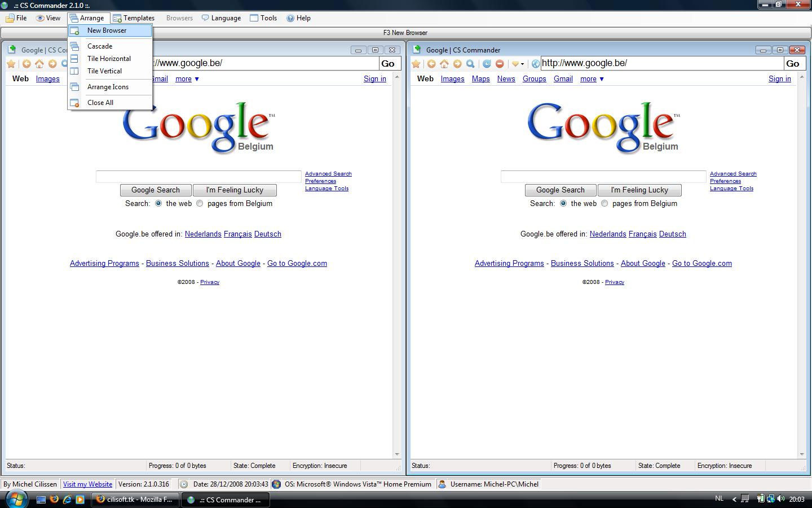Click Nederlands link in right browser
The height and width of the screenshot is (508, 812).
[608, 234]
